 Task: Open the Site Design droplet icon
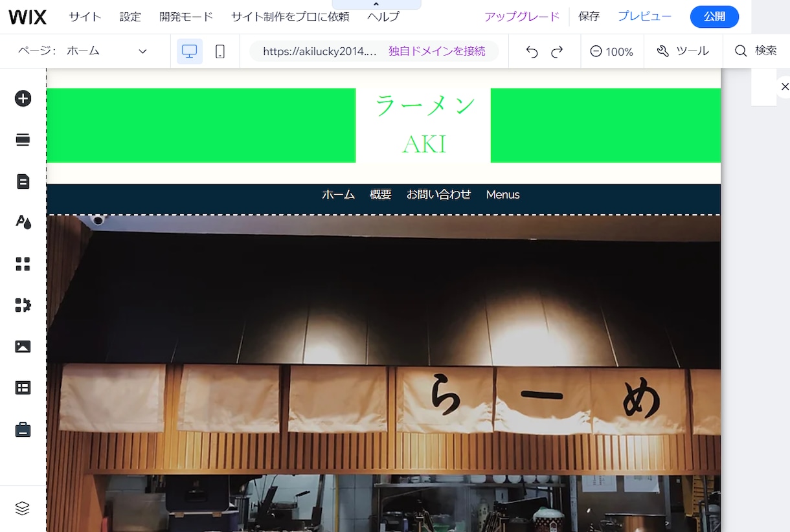pos(23,223)
